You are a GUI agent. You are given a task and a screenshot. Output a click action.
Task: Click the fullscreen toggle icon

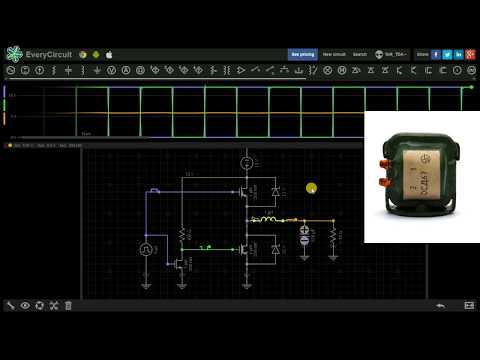(x=469, y=305)
